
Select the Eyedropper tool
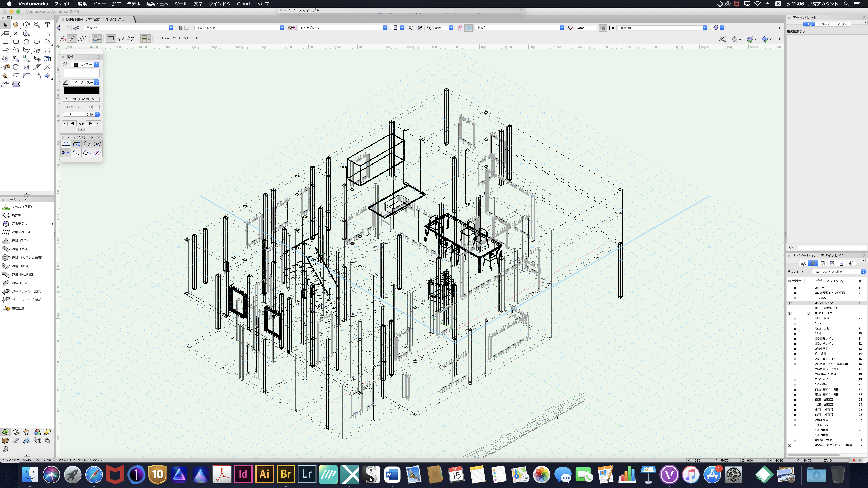(x=16, y=59)
